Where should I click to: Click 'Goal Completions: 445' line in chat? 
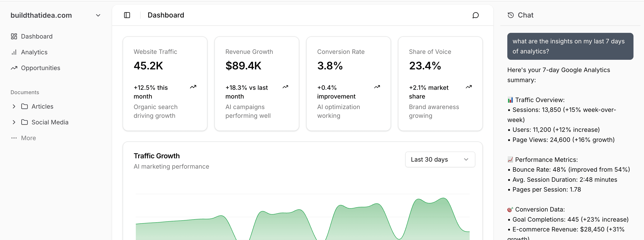568,219
